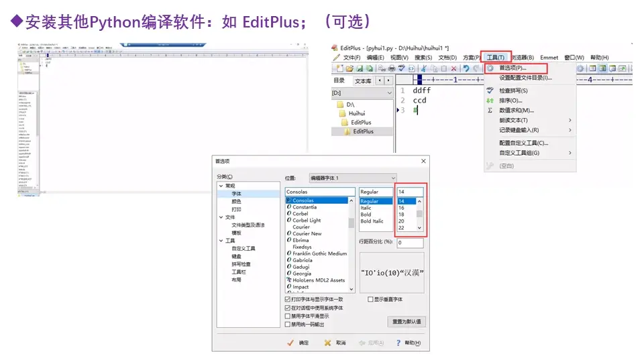Viewport: 644px width, 362px height.
Task: Tick the 禁用字体平滑显示 checkbox
Action: [288, 316]
